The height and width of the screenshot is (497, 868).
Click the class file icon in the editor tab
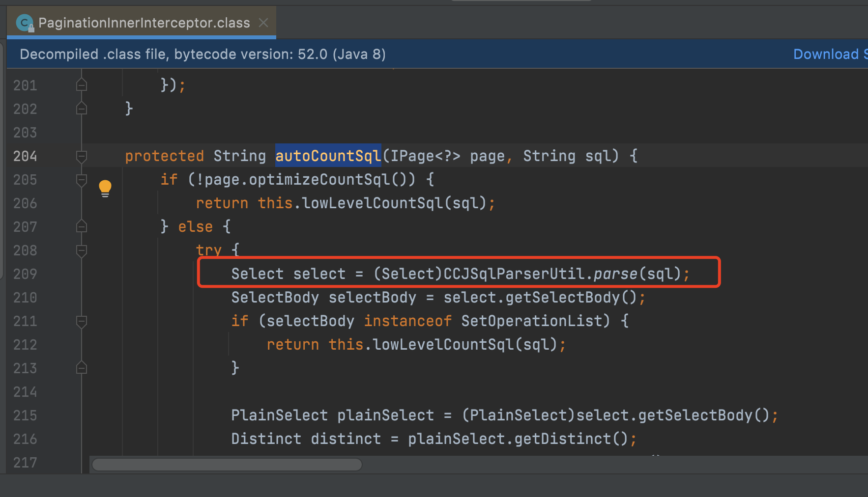(x=24, y=23)
